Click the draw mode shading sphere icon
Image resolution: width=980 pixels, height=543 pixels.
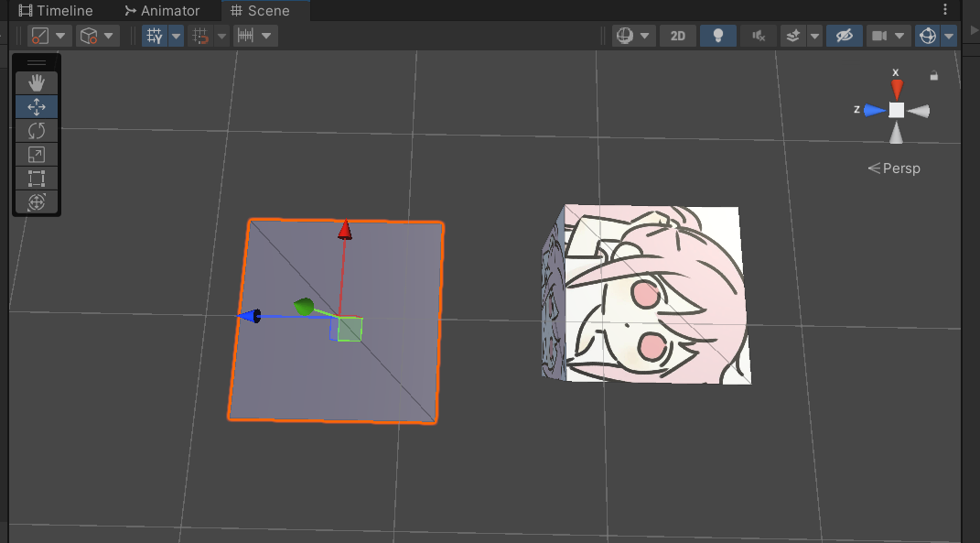pyautogui.click(x=624, y=36)
